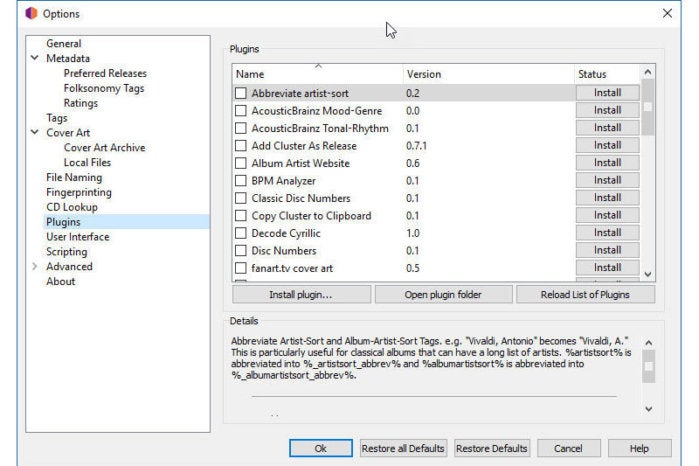The height and width of the screenshot is (466, 699).
Task: Open the About page
Action: (x=61, y=281)
